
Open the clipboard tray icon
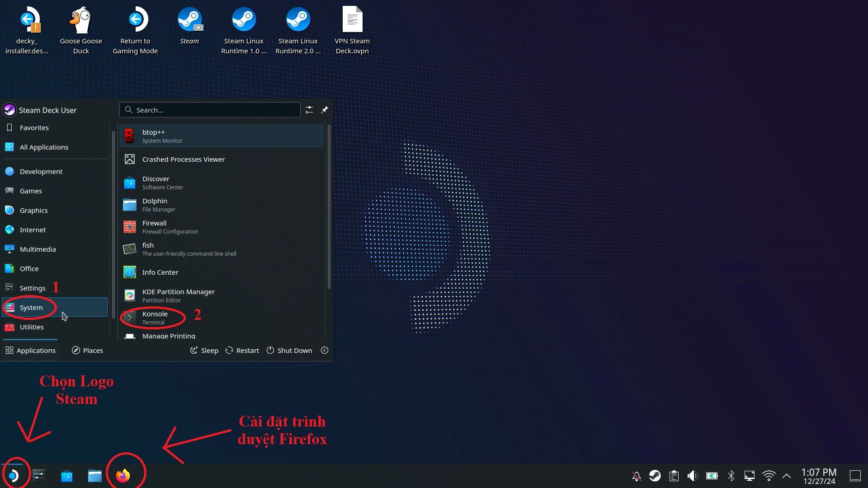point(674,476)
